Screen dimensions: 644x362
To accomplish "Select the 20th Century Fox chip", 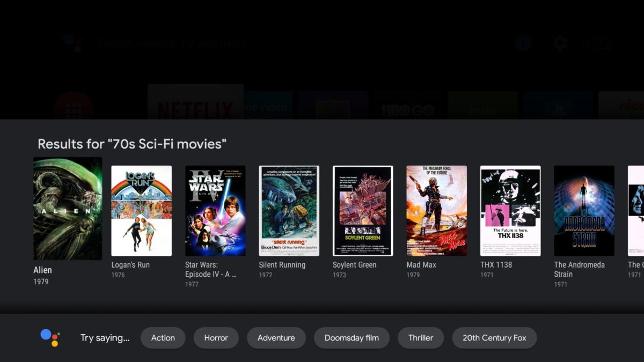I will pyautogui.click(x=495, y=338).
